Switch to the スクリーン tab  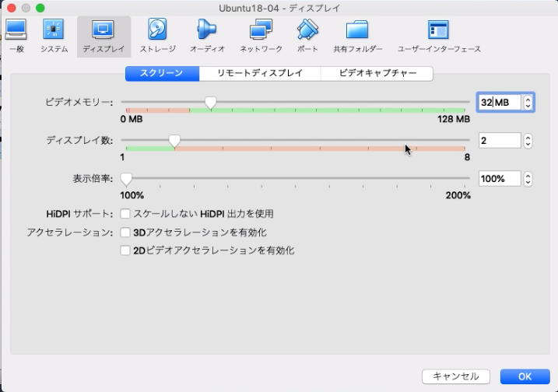click(163, 73)
